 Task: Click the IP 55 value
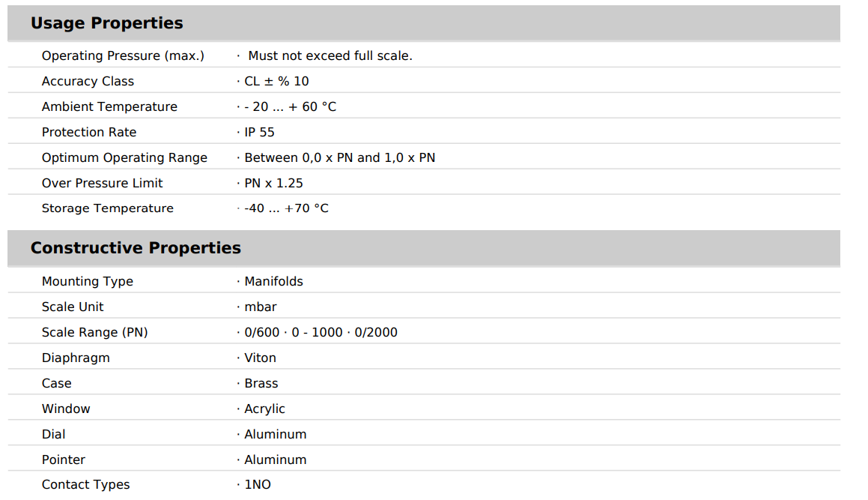(x=259, y=133)
